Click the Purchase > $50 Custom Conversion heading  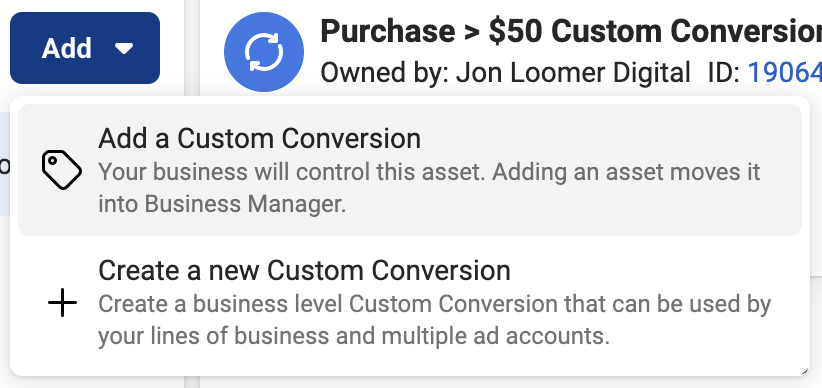click(x=571, y=31)
